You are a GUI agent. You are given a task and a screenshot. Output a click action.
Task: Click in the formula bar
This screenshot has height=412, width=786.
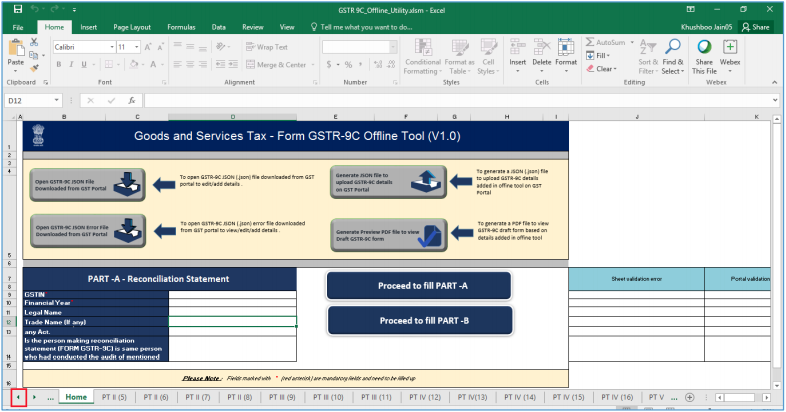pyautogui.click(x=459, y=100)
